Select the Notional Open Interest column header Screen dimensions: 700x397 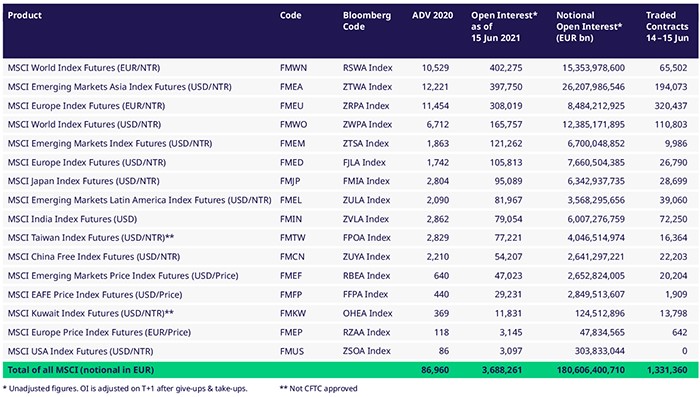point(589,27)
